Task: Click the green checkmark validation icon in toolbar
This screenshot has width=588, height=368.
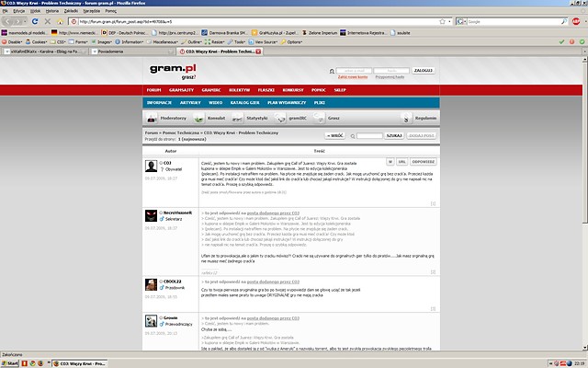Action: [x=561, y=42]
